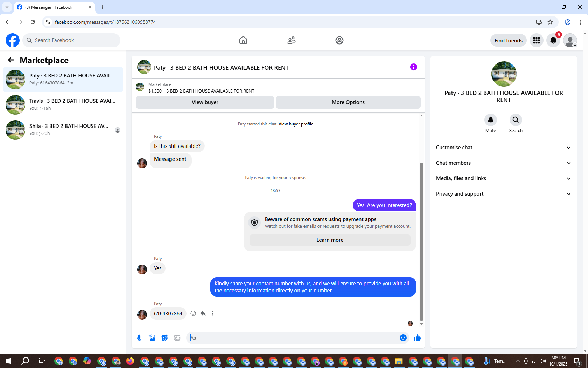Expand Media, files and links section
The image size is (588, 368).
pos(504,178)
